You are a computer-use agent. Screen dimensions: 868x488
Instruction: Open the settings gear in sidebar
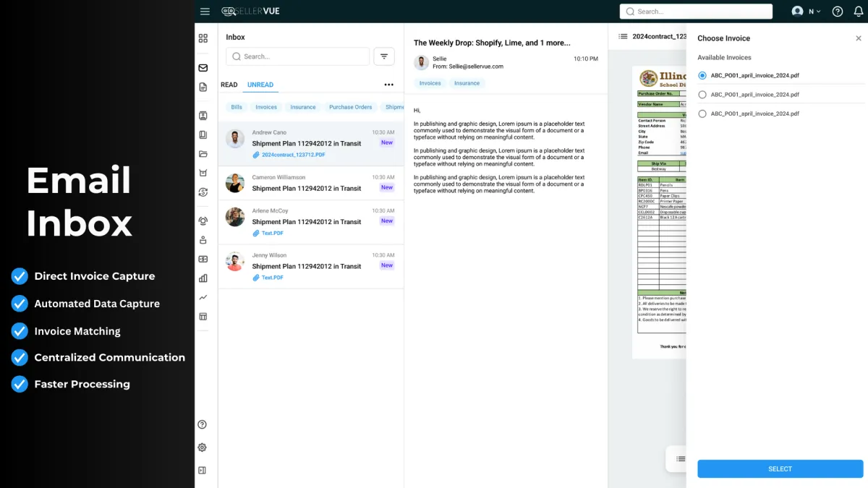(203, 448)
